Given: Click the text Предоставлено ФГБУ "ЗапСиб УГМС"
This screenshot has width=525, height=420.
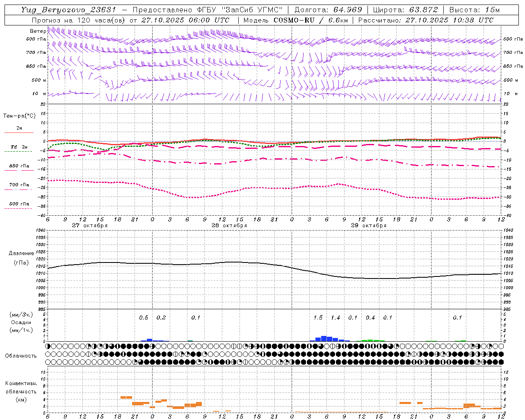Looking at the screenshot, I should pos(208,10).
